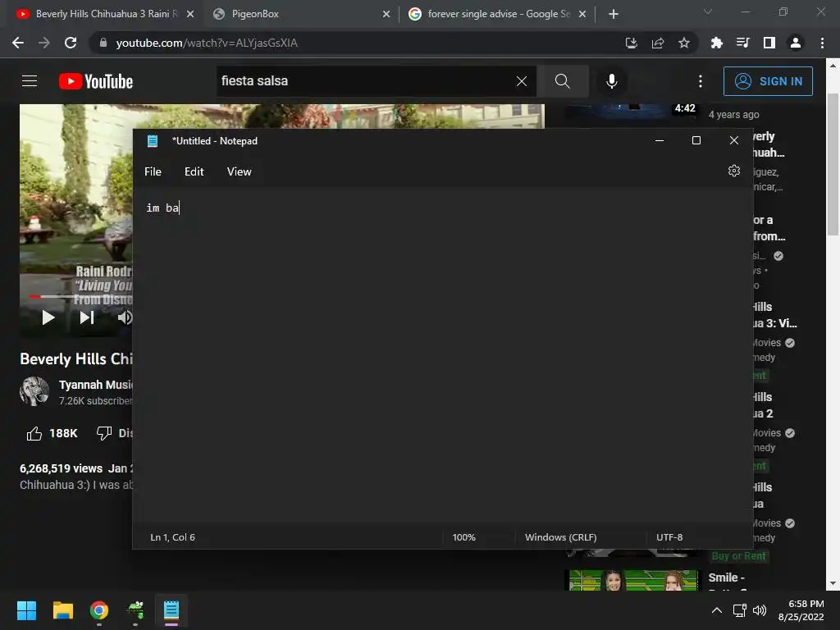
Task: Open Notepad settings gear
Action: 734,171
